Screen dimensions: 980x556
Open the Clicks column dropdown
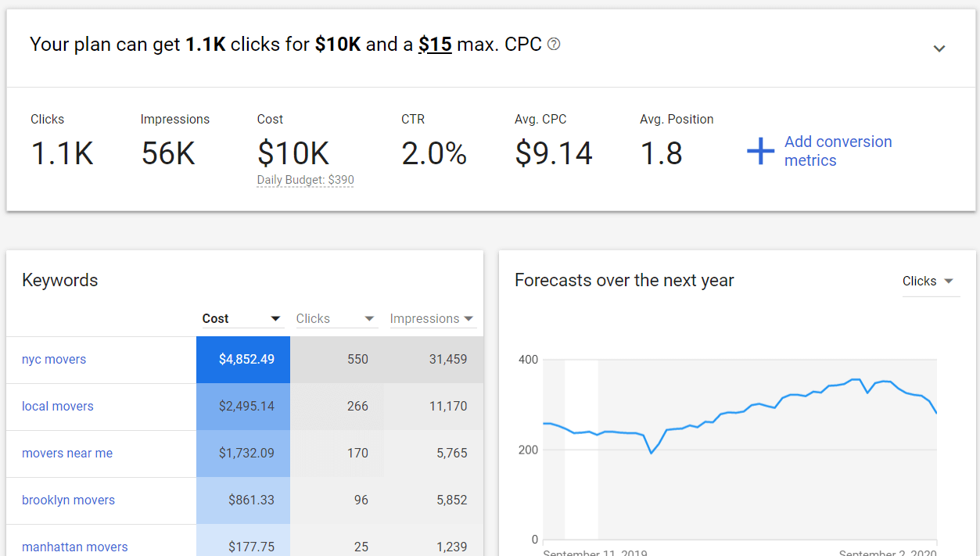point(368,318)
